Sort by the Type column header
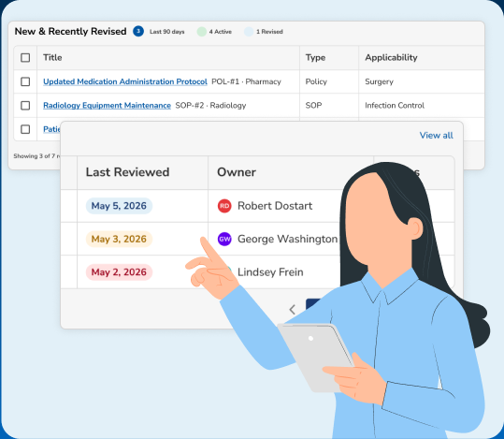Image resolution: width=504 pixels, height=439 pixels. 315,58
